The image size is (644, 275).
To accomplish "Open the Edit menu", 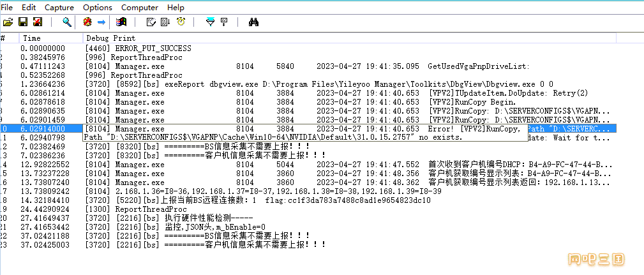I will pyautogui.click(x=29, y=8).
